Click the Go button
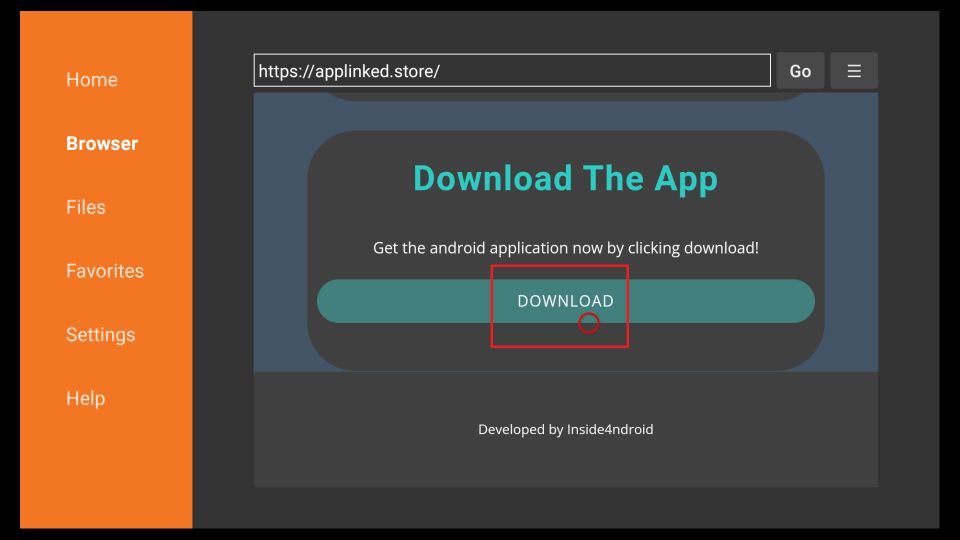 pyautogui.click(x=800, y=71)
